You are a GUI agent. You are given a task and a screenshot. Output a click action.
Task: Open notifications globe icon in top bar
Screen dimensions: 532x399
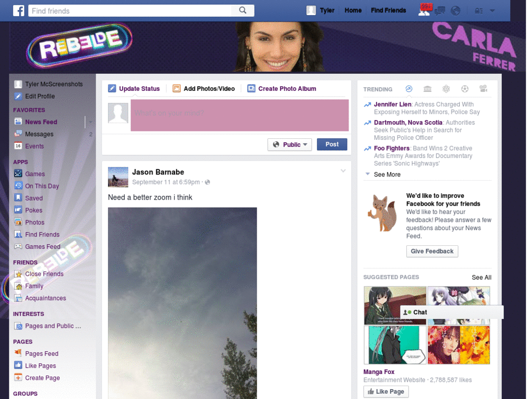[x=455, y=11]
